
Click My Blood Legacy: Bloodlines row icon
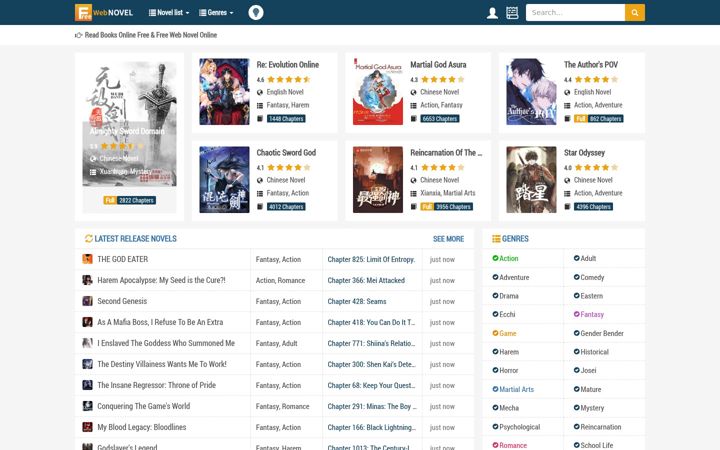coord(87,427)
